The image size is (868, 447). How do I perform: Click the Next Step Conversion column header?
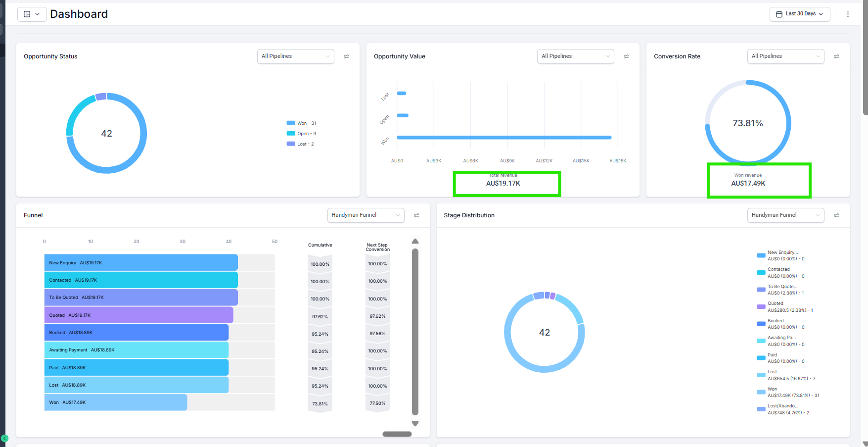[x=377, y=247]
